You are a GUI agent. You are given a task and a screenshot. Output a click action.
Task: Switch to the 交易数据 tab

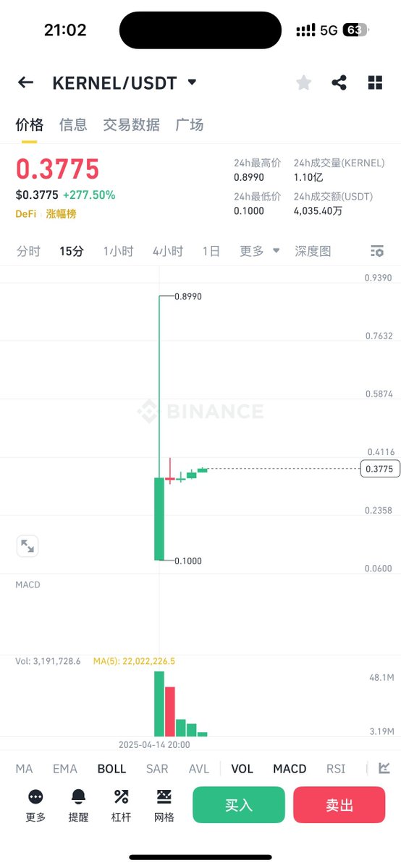tap(131, 124)
